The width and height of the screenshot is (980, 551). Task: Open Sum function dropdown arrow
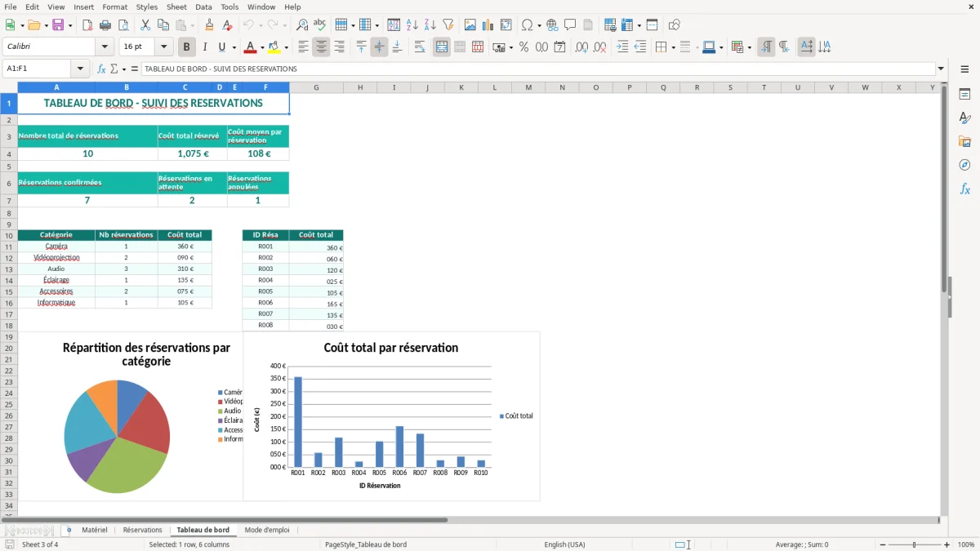coord(124,69)
